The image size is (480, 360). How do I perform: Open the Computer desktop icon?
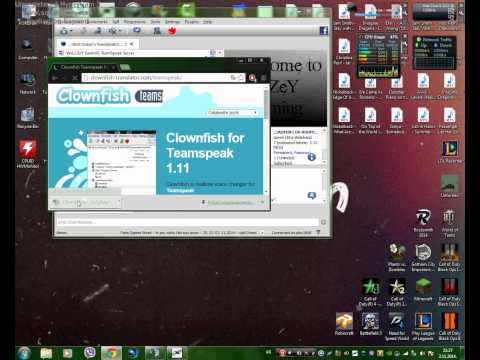click(x=27, y=49)
